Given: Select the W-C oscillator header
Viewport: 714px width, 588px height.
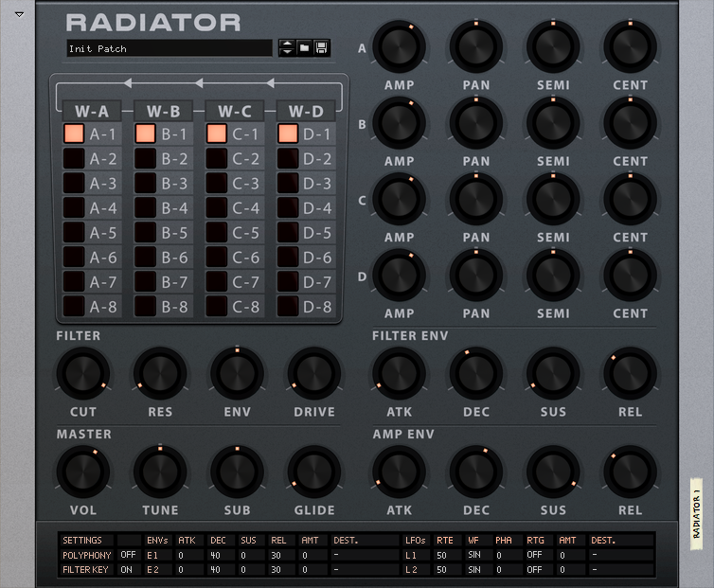Looking at the screenshot, I should pos(235,111).
